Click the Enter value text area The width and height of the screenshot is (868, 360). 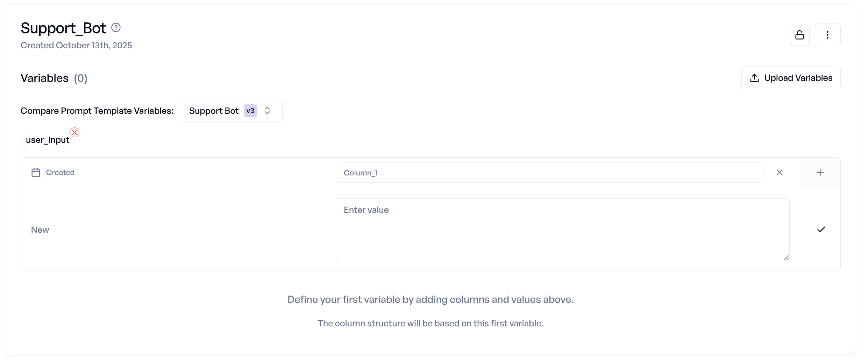[562, 229]
